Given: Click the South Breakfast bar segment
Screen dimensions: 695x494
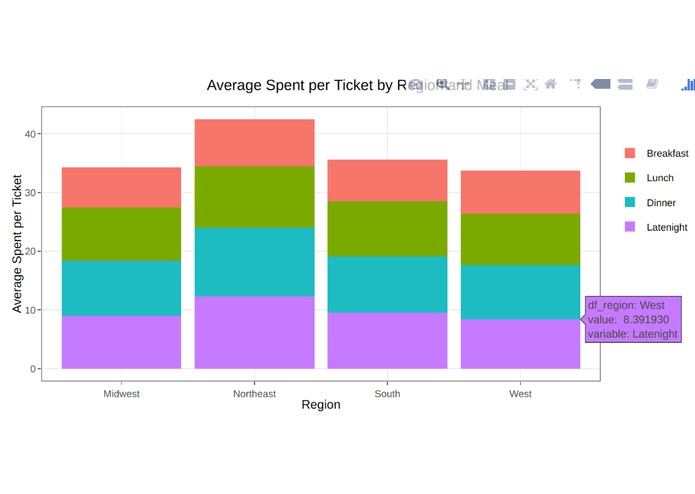Looking at the screenshot, I should 387,181.
